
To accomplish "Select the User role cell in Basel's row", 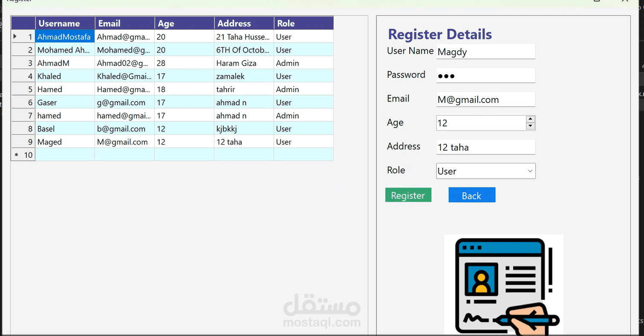I will pyautogui.click(x=303, y=129).
